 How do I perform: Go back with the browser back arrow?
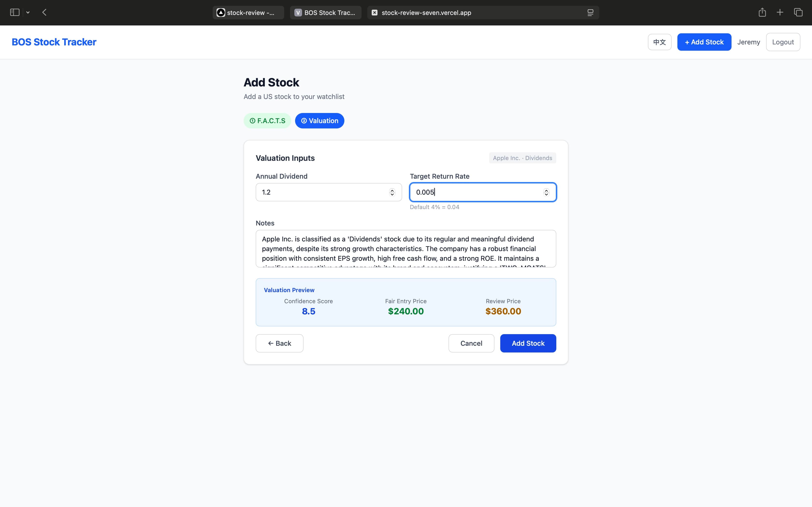pos(44,12)
